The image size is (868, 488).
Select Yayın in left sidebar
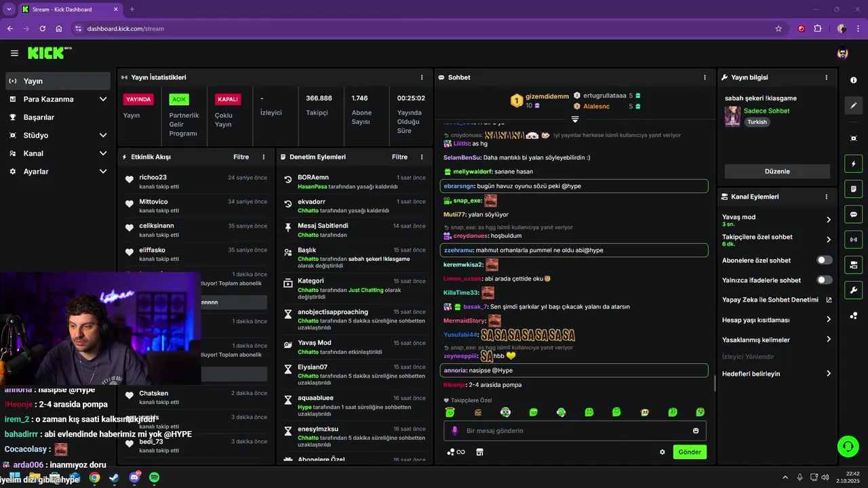(58, 81)
